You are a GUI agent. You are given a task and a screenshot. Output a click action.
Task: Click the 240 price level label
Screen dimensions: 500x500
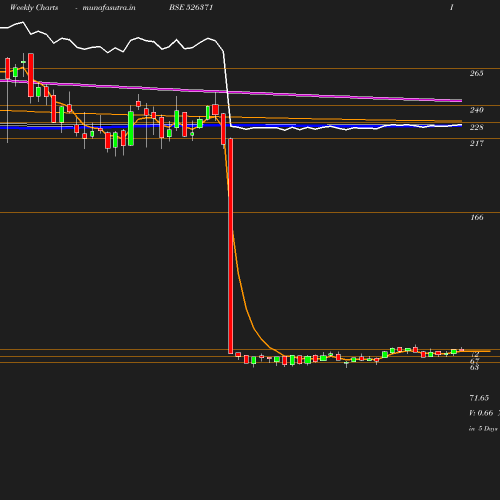[x=476, y=110]
